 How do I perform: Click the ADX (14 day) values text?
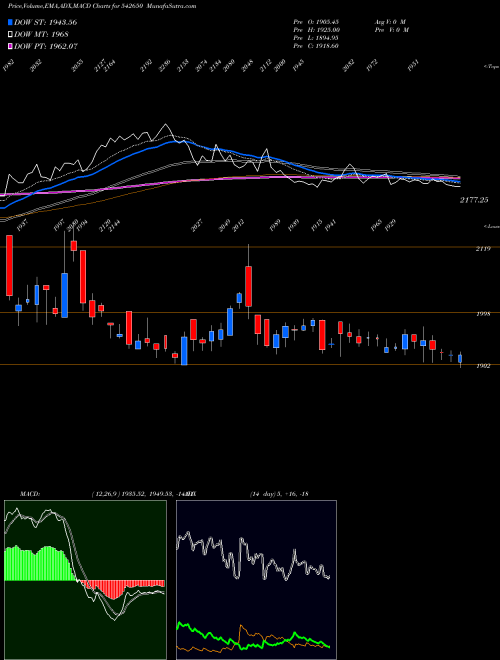click(279, 494)
